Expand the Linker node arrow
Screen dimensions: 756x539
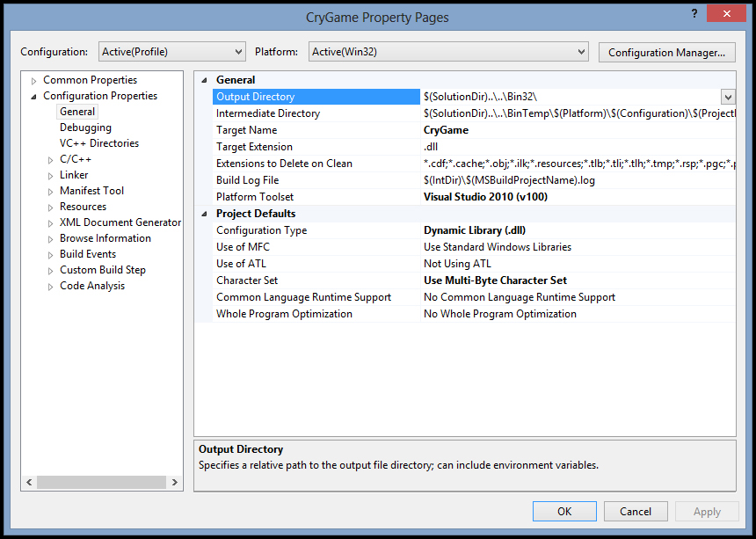(51, 176)
